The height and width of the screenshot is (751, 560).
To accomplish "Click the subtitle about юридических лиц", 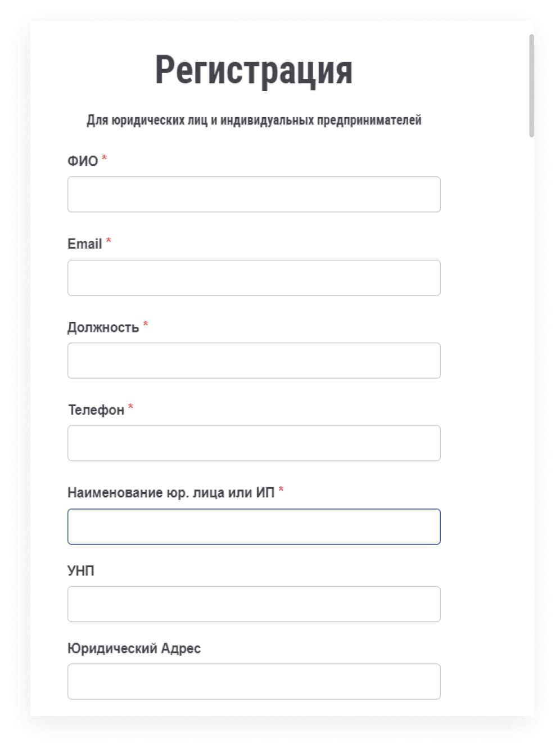I will (x=254, y=120).
